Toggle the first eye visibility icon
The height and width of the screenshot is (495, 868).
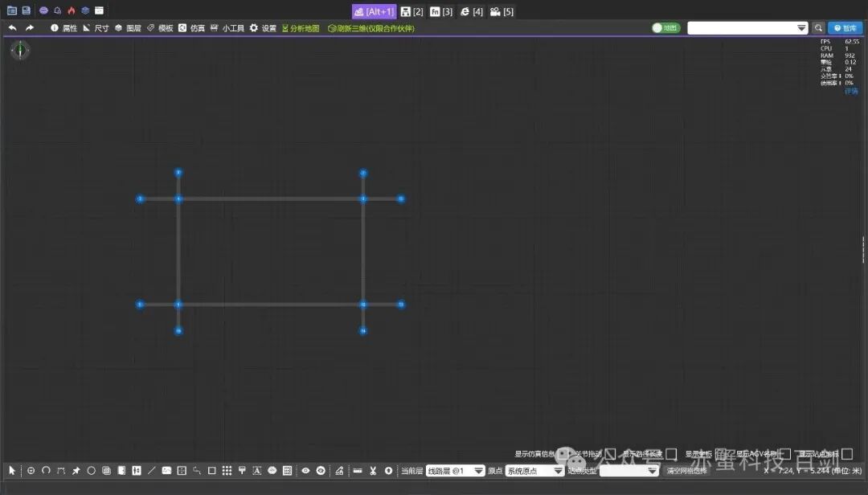click(305, 471)
